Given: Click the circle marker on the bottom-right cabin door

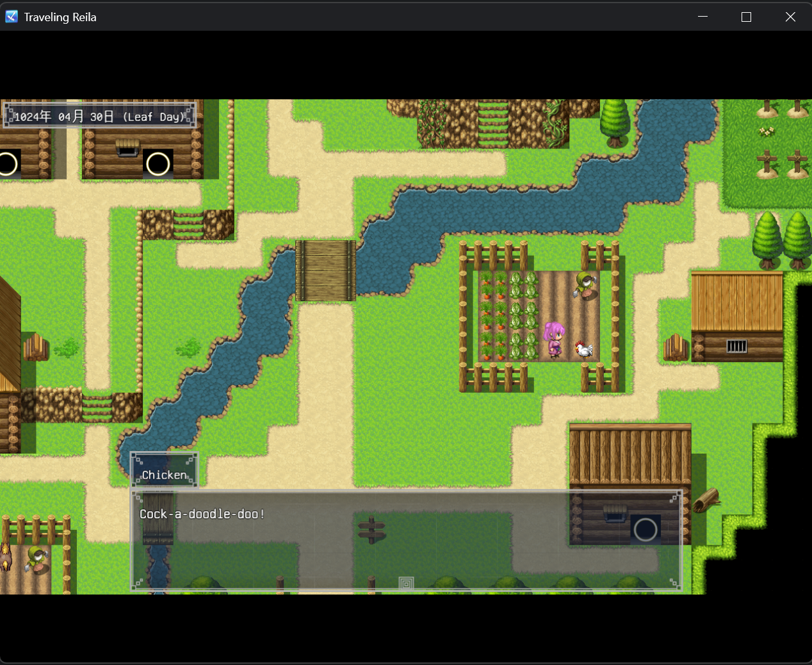Looking at the screenshot, I should click(645, 529).
